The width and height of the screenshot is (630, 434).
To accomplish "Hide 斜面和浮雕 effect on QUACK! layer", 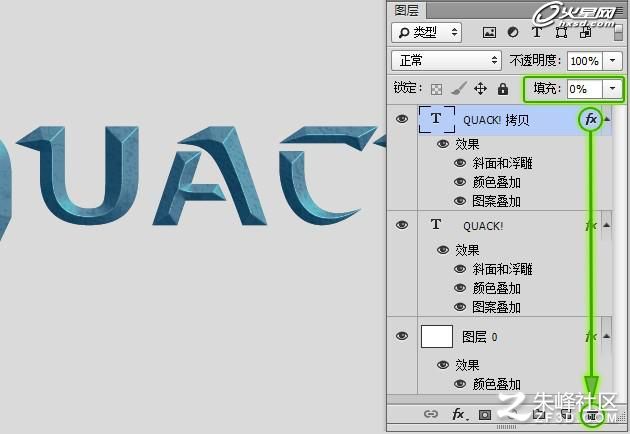I will (x=460, y=269).
